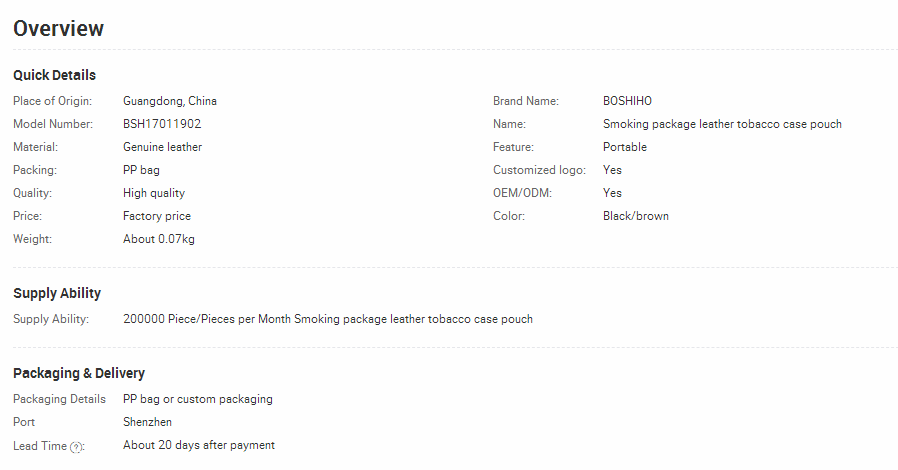Click the Supply Ability section heading
Viewport: 898px width, 470px height.
click(57, 293)
